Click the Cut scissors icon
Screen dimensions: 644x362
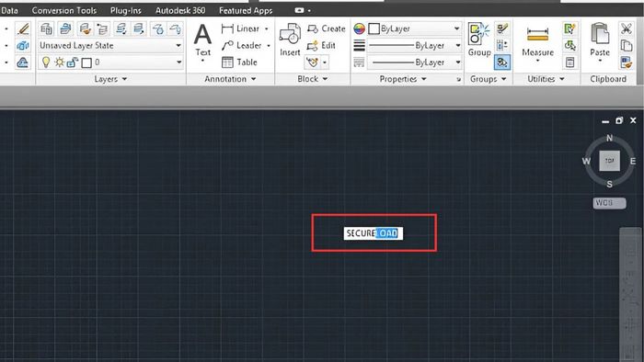[627, 28]
